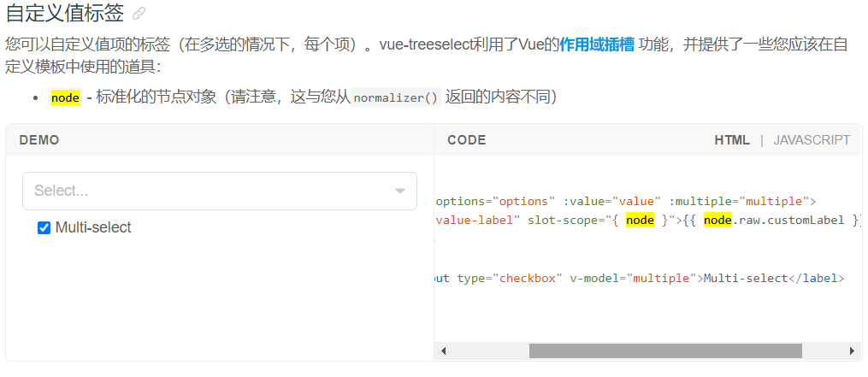Screen dimensions: 868x377
Task: Click the Select... placeholder input
Action: pos(205,191)
